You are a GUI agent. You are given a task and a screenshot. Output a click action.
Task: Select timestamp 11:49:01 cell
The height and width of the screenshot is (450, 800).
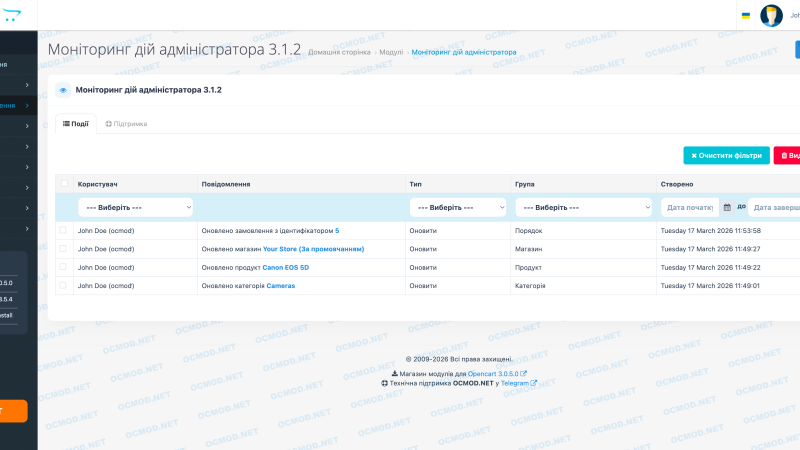[x=710, y=286]
